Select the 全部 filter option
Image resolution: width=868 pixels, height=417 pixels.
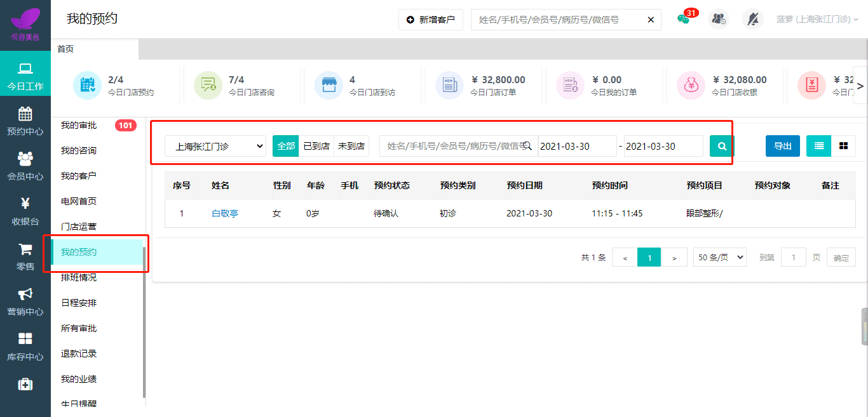click(x=286, y=146)
